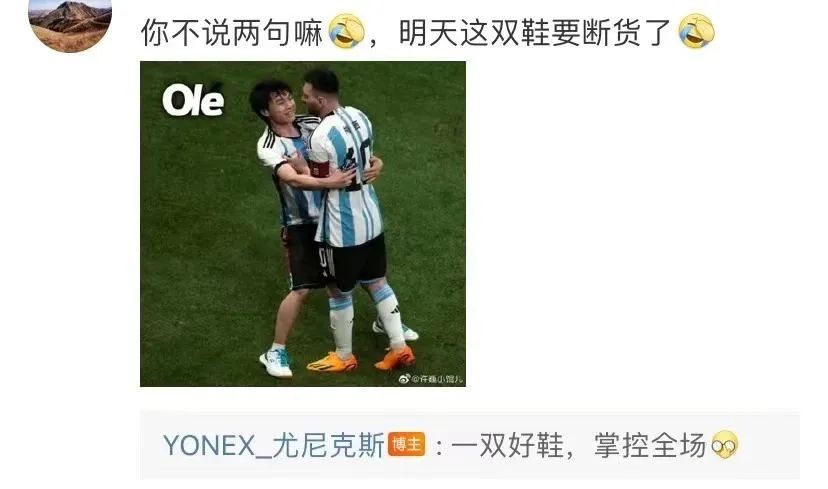Screen dimensions: 828x489
Task: Open the YONEX_尤尼克斯 profile link
Action: pos(274,445)
